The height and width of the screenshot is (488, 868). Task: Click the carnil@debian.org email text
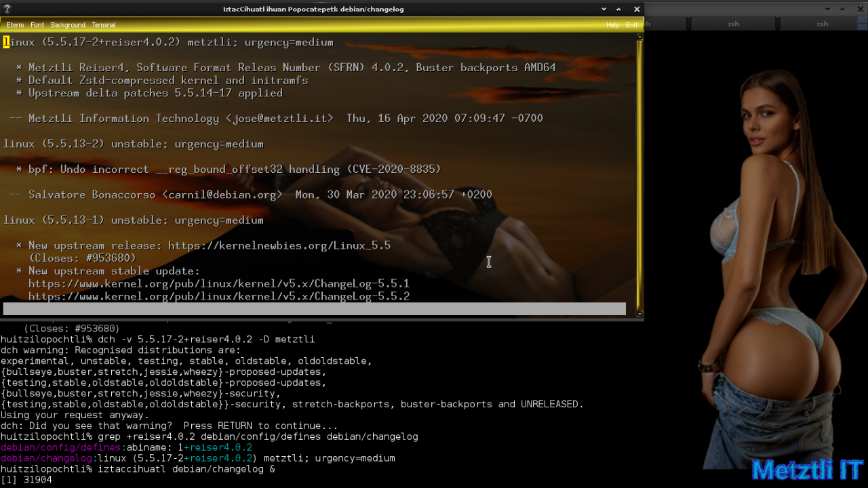click(x=222, y=195)
